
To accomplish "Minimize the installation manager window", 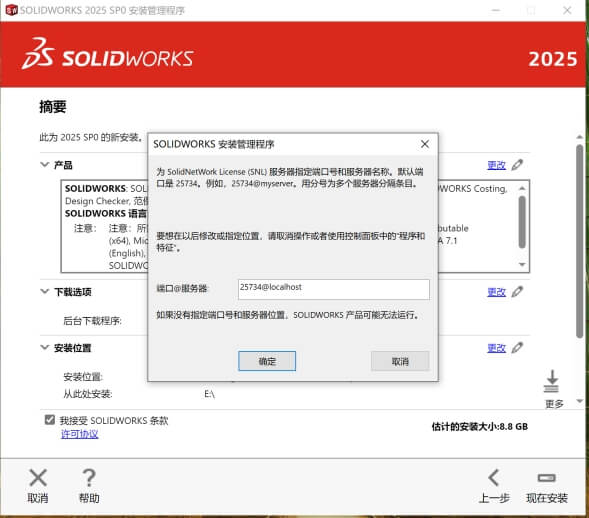I will point(496,10).
